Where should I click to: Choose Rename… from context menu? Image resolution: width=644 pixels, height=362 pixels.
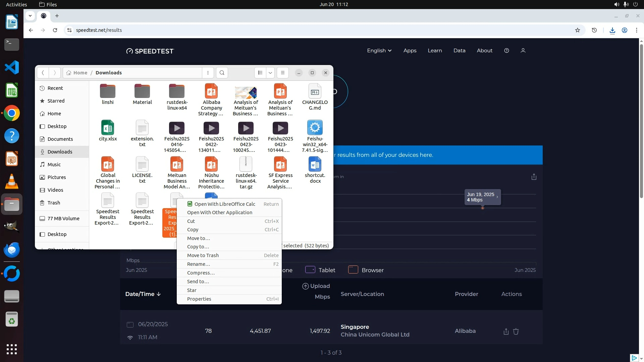pyautogui.click(x=199, y=264)
